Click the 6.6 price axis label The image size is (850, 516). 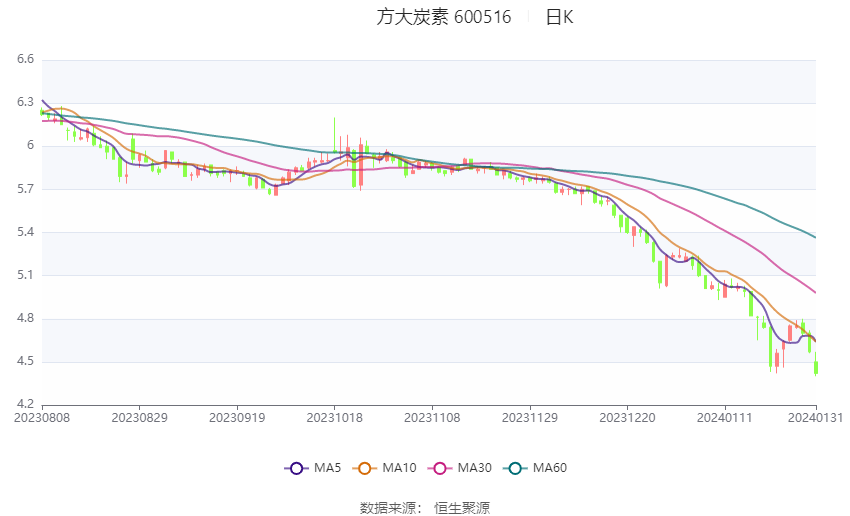(x=25, y=59)
